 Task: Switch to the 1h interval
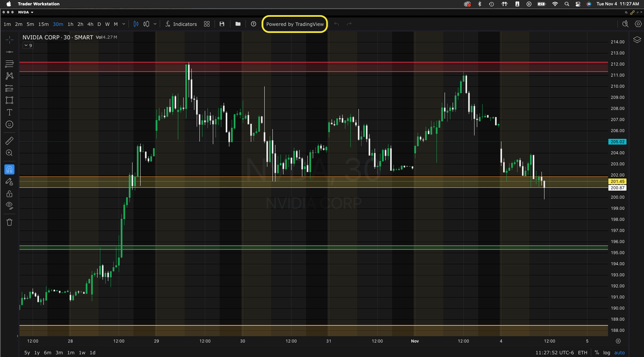pos(70,24)
